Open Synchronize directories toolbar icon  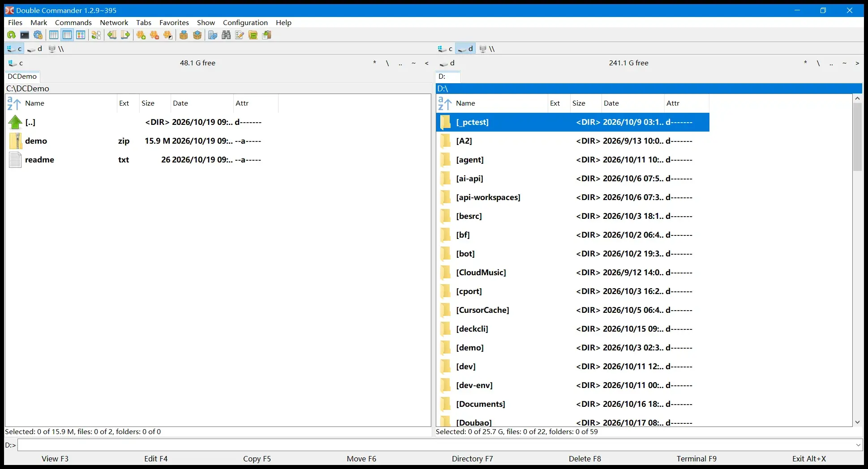[253, 35]
